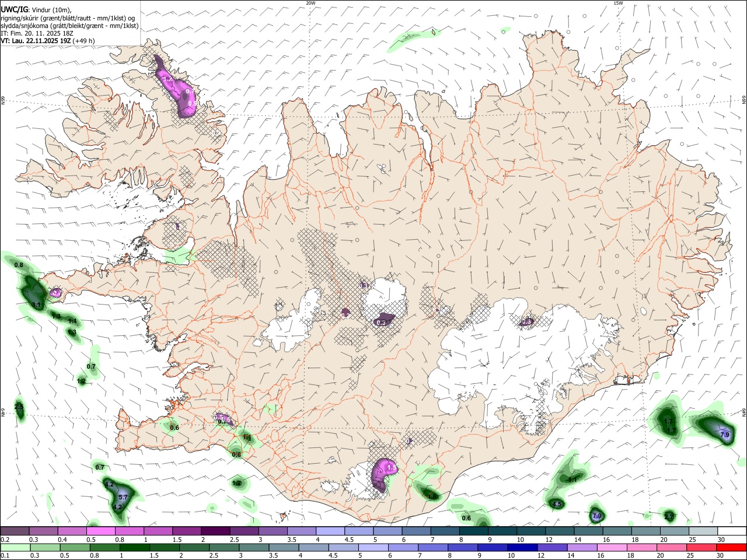Click the UWC/IG title in the header

point(13,9)
